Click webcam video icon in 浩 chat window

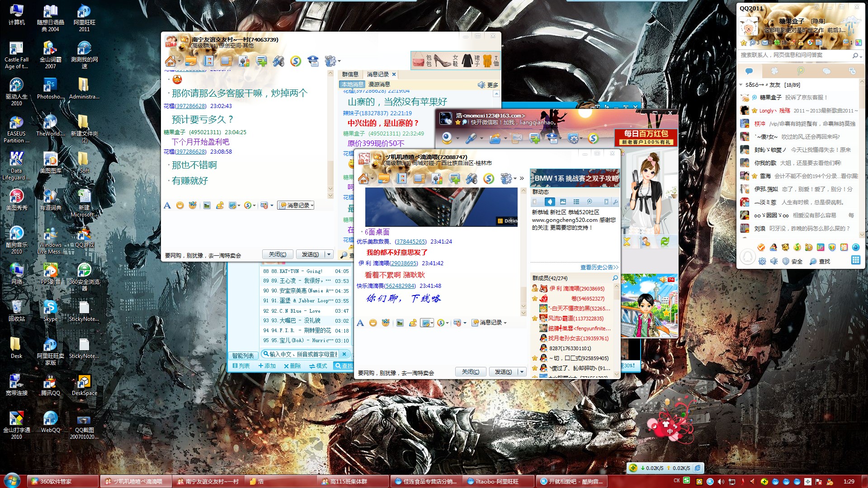[447, 138]
